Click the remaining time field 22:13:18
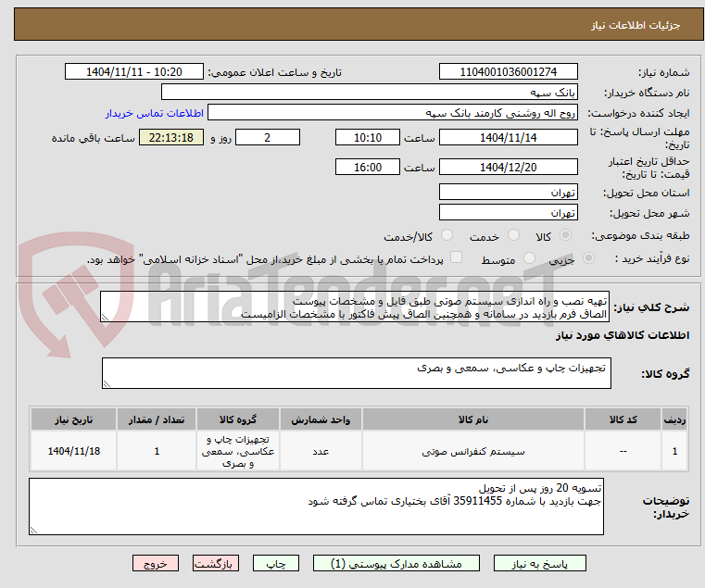The height and width of the screenshot is (588, 705). click(171, 137)
